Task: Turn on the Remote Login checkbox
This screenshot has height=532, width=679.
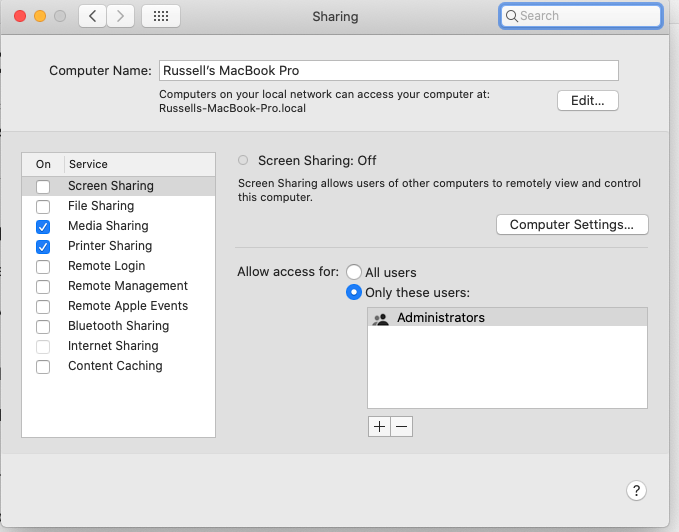Action: click(x=43, y=266)
